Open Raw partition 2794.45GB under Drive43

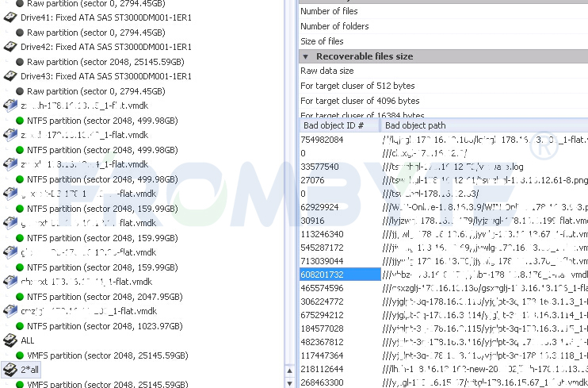(96, 91)
